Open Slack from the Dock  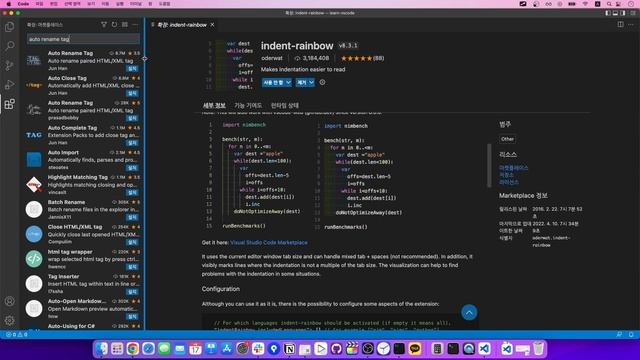[x=258, y=349]
